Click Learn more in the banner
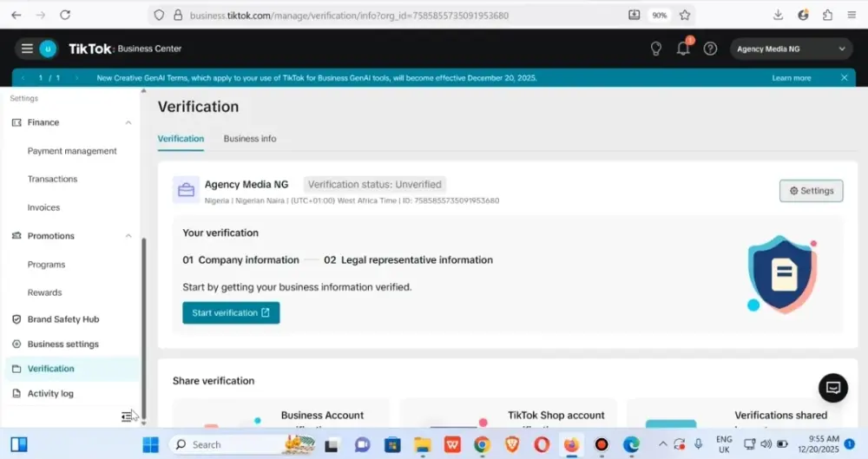The image size is (868, 459). click(792, 78)
